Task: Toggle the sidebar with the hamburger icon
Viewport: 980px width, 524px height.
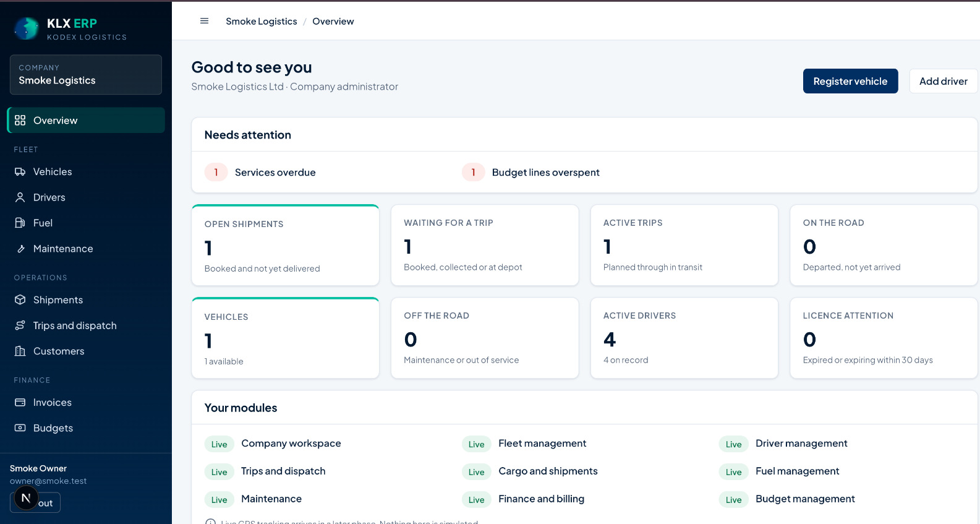Action: click(204, 21)
